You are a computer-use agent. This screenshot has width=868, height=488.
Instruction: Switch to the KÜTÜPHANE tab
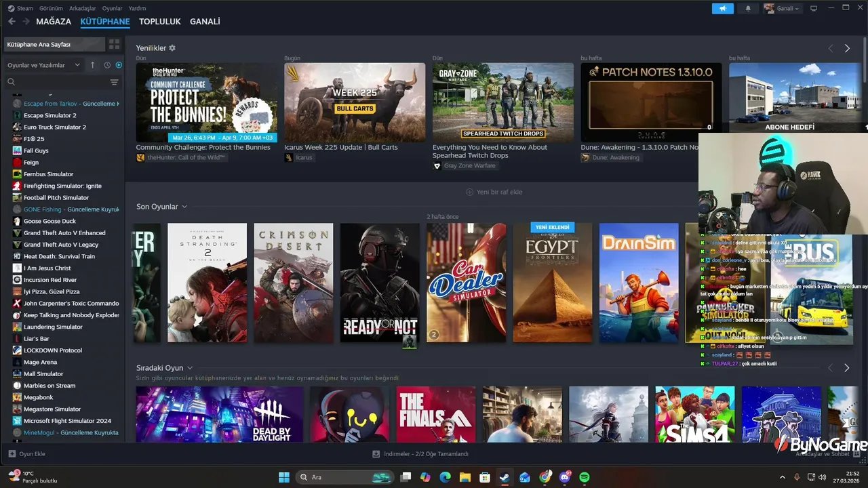click(105, 22)
